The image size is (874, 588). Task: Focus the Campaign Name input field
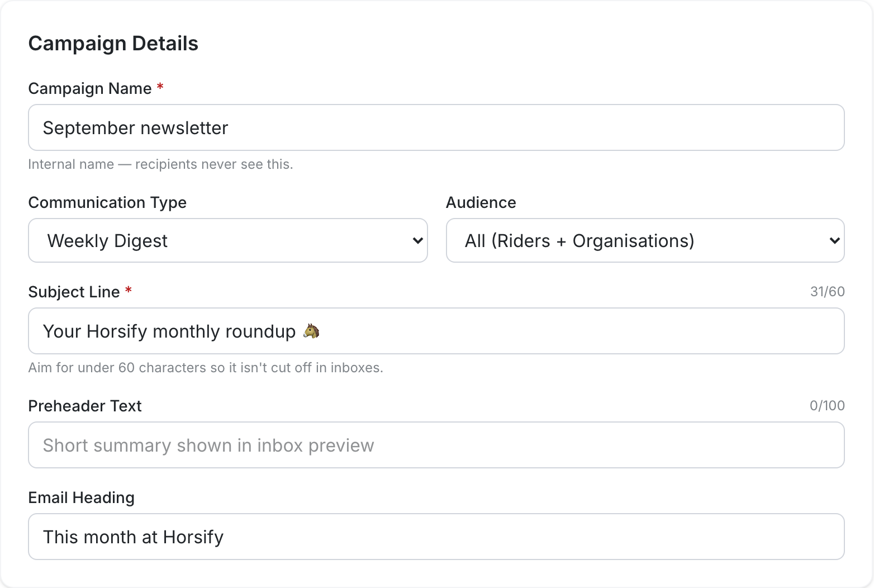436,127
